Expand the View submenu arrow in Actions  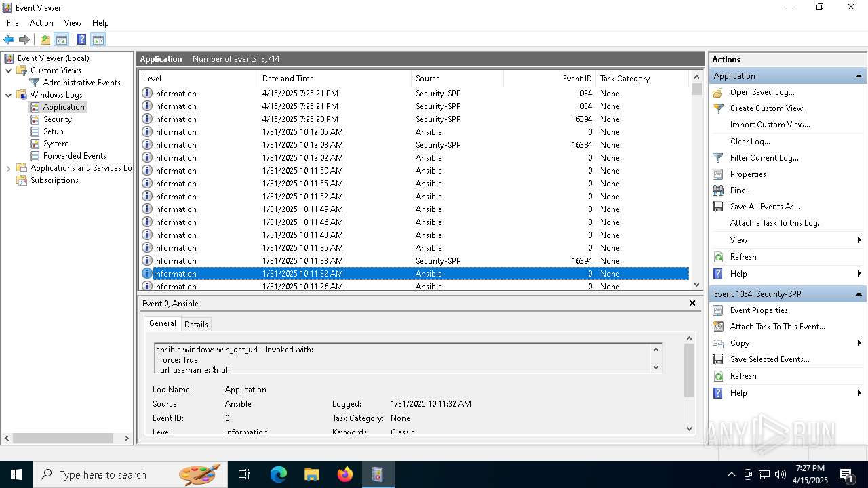coord(859,240)
